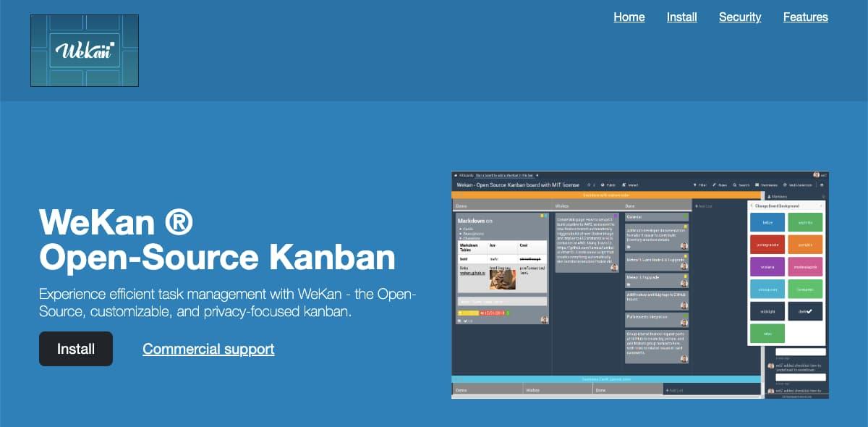The width and height of the screenshot is (868, 427).
Task: Follow the Commercial support link
Action: (208, 349)
